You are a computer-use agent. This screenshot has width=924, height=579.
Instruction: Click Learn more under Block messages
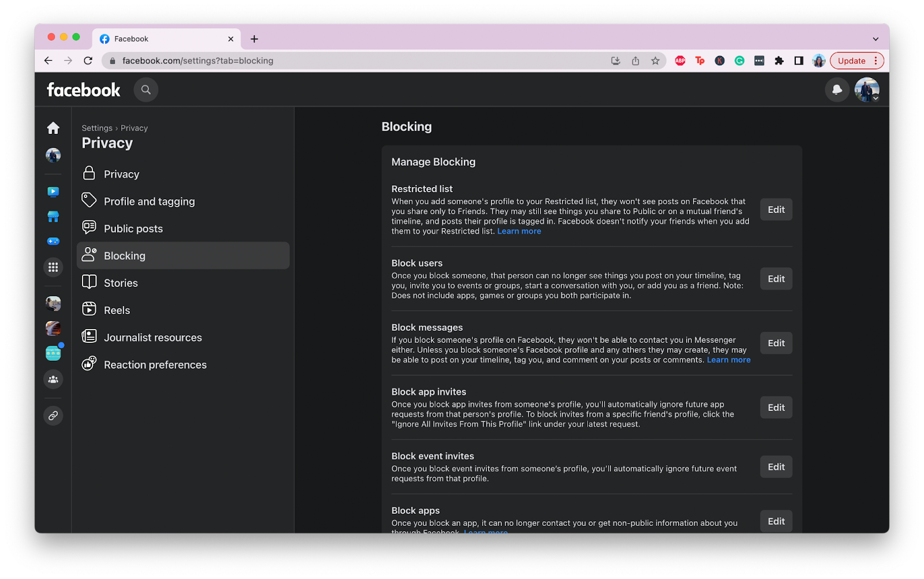729,360
